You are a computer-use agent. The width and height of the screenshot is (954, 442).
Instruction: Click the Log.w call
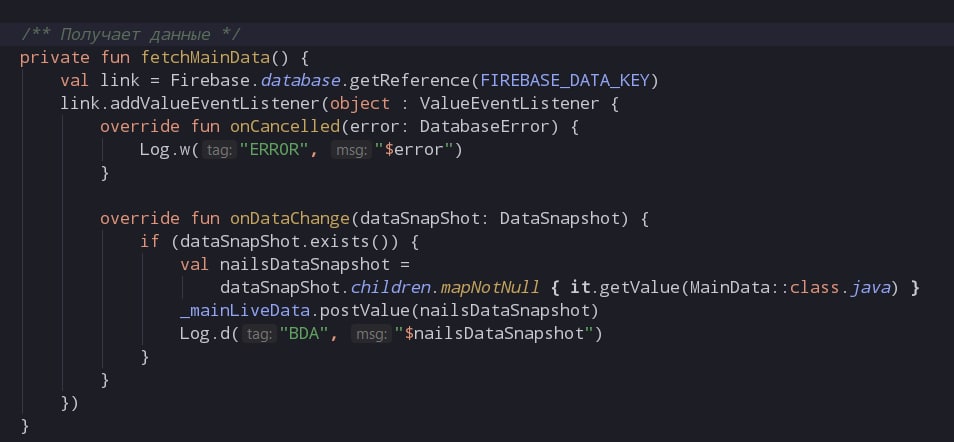tap(165, 150)
